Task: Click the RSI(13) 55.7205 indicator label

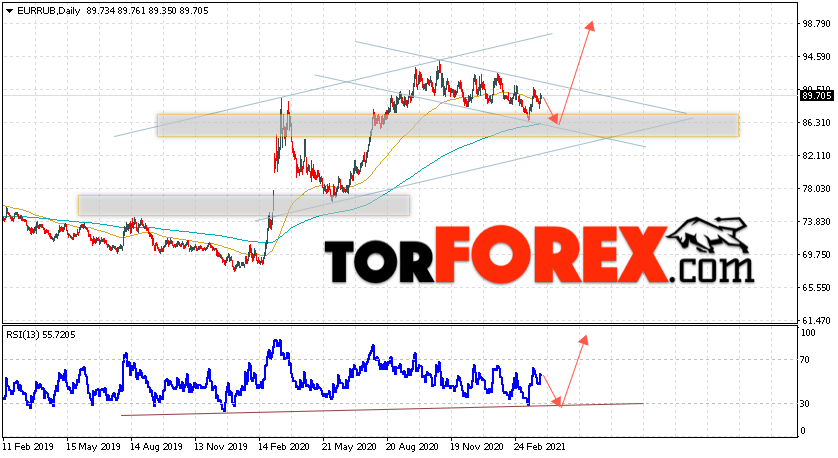Action: click(41, 335)
